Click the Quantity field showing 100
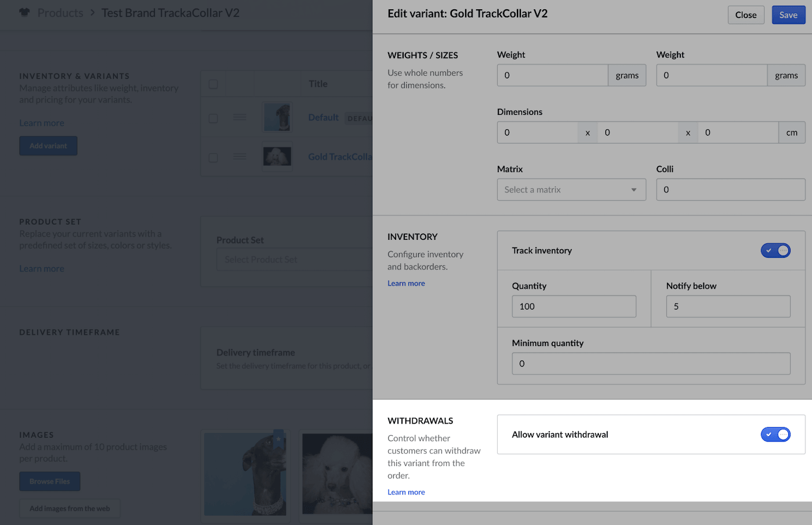This screenshot has height=525, width=812. pyautogui.click(x=574, y=307)
